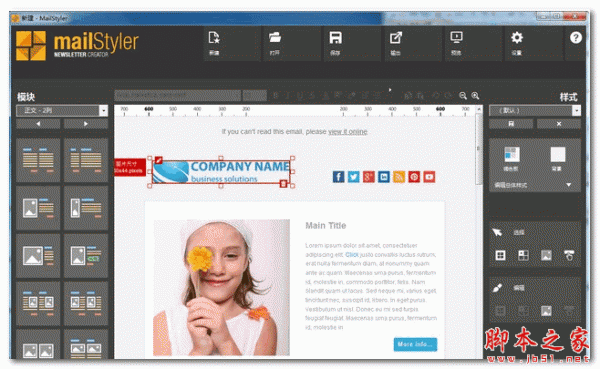Viewport: 600px width, 369px height.
Task: Click the Google Plus social icon
Action: (368, 177)
